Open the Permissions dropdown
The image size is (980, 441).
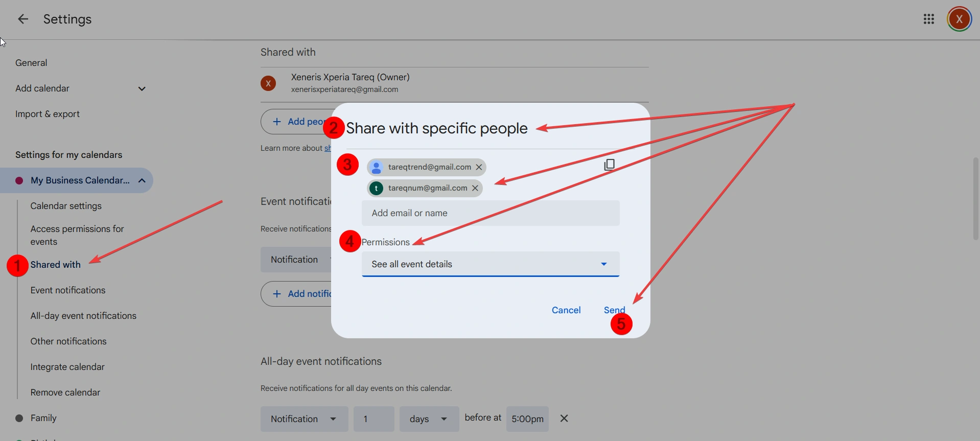pos(490,264)
